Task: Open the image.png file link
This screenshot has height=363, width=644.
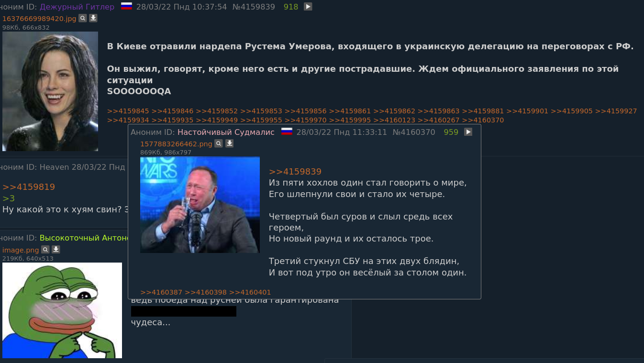Action: point(21,250)
